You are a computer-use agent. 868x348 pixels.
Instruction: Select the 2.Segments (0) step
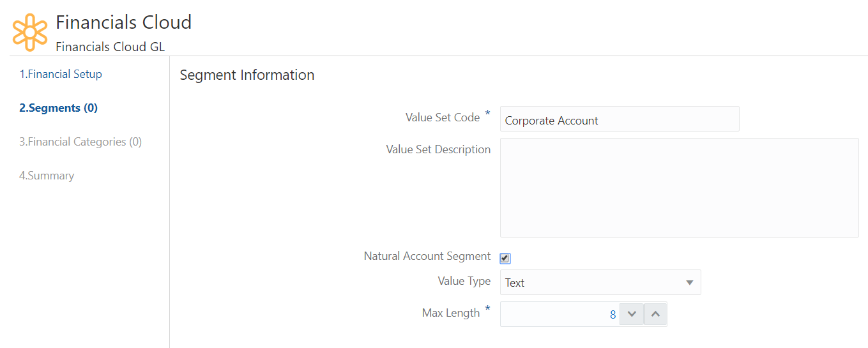click(x=58, y=108)
